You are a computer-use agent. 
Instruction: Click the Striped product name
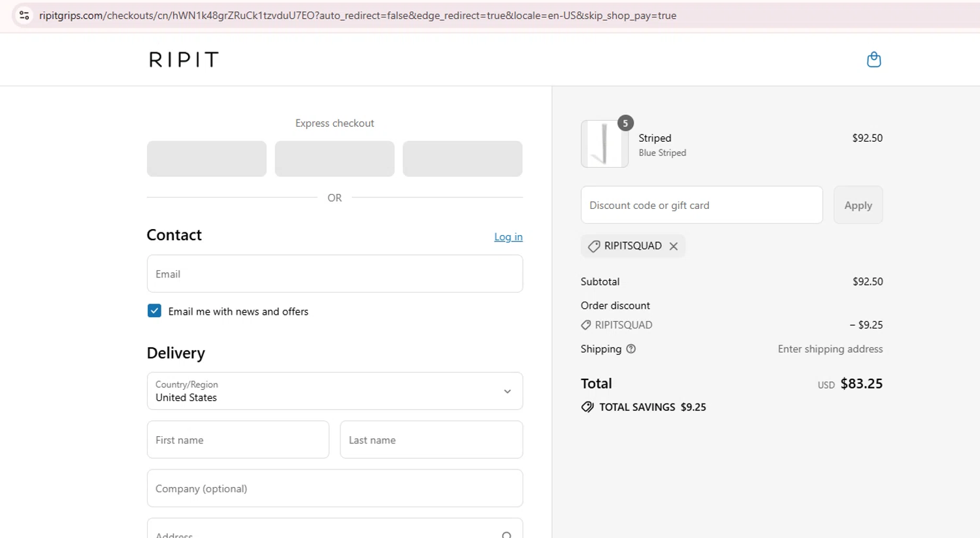click(655, 138)
